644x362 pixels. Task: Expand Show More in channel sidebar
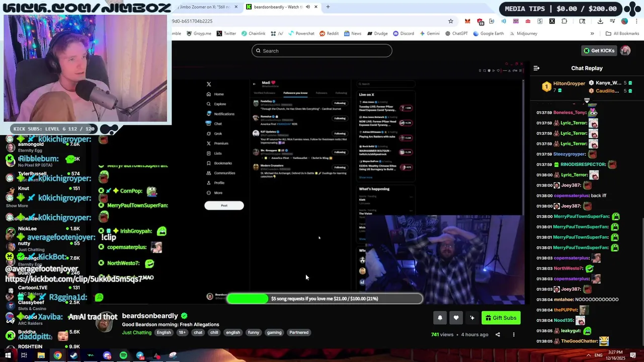pos(17,206)
